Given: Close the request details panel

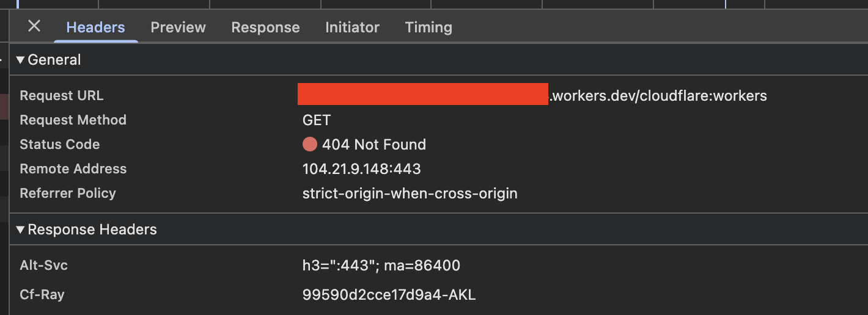Looking at the screenshot, I should tap(34, 26).
